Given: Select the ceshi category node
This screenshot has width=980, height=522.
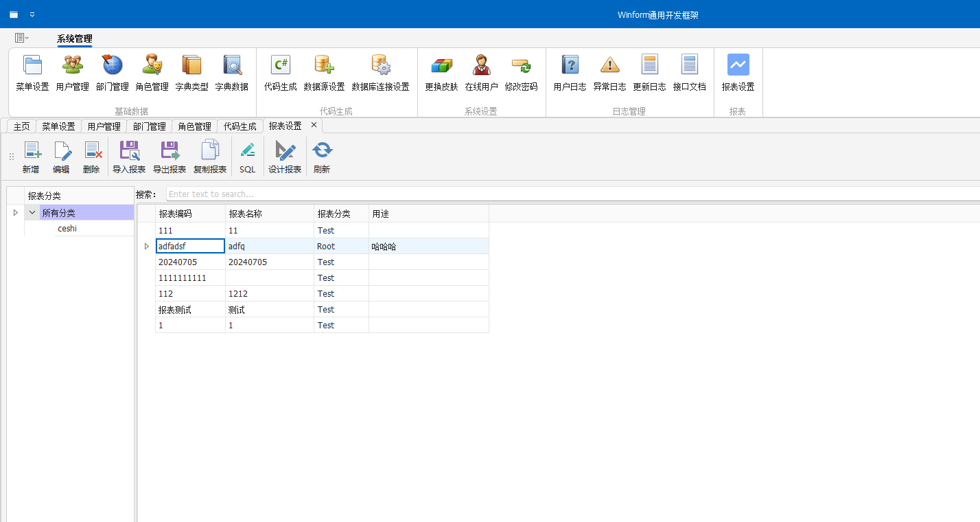Looking at the screenshot, I should click(x=67, y=229).
